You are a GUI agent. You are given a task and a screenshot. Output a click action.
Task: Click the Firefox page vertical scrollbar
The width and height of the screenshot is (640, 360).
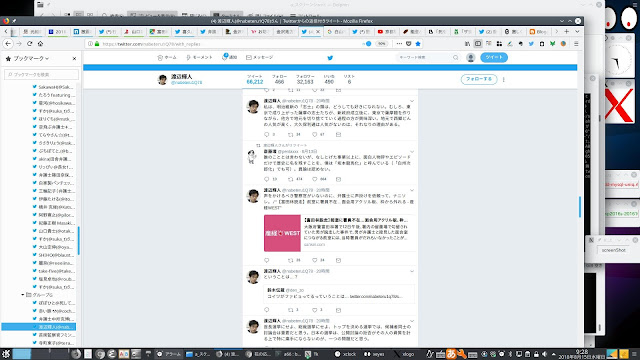(580, 207)
